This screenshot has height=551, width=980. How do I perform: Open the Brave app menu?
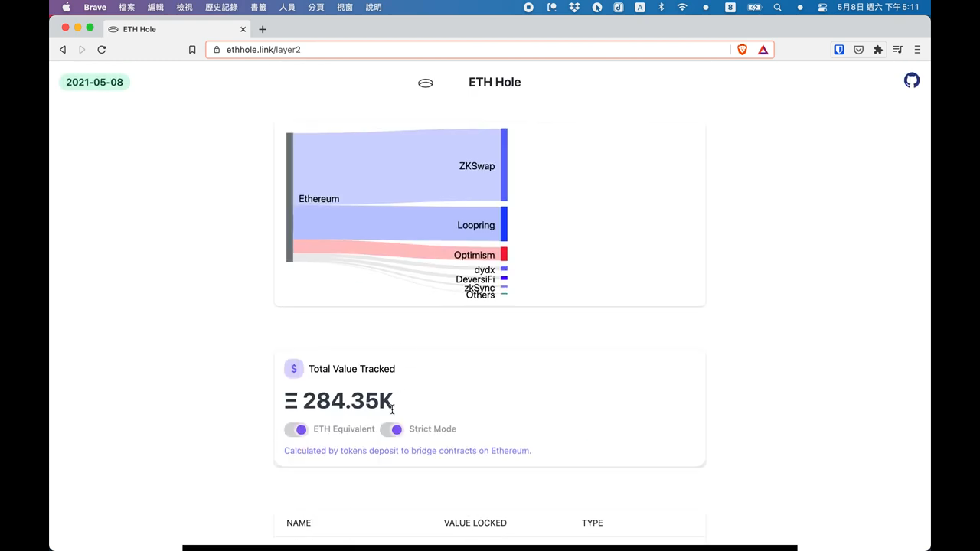[95, 7]
